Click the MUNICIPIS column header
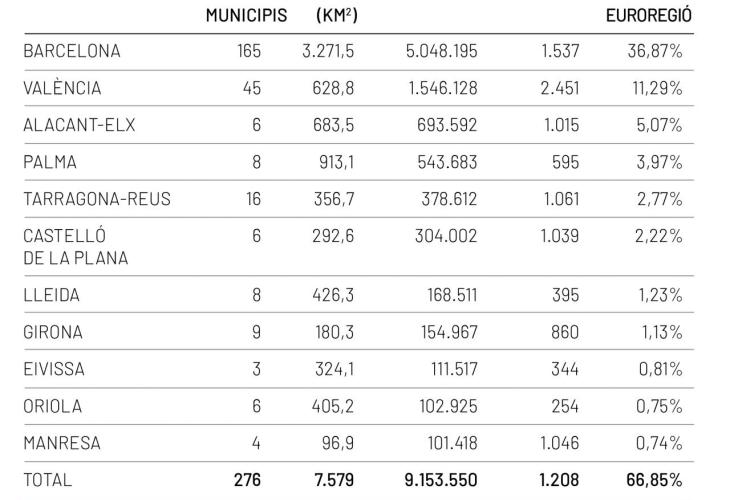 (x=246, y=16)
